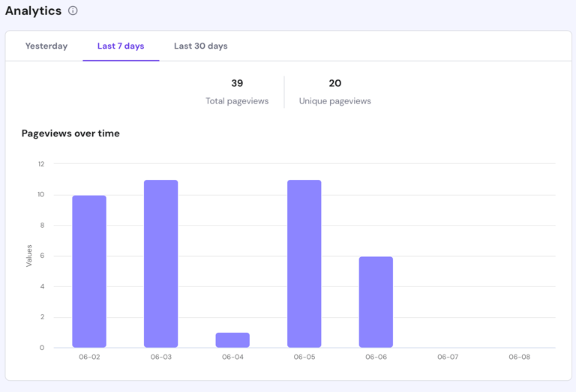Click the 06-08 axis date label
This screenshot has height=392, width=576.
click(x=520, y=357)
